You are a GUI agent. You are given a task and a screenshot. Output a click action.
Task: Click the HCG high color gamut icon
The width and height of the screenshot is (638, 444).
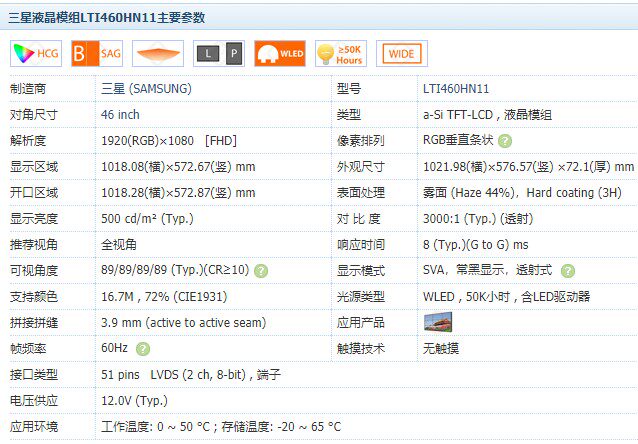pos(36,53)
